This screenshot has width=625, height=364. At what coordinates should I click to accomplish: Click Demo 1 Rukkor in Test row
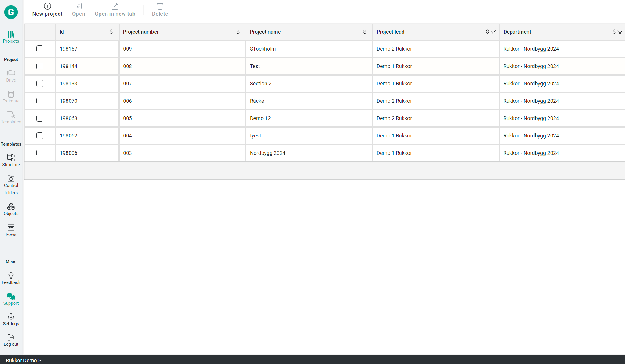pyautogui.click(x=394, y=66)
